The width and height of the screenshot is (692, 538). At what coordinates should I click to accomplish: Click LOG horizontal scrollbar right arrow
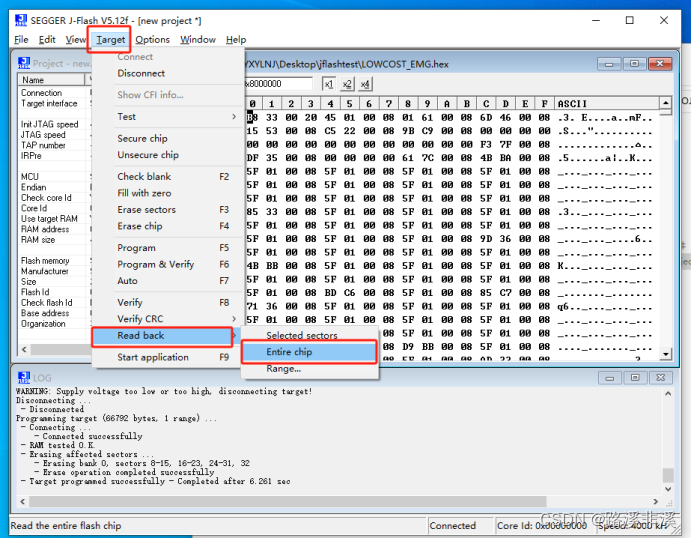point(656,501)
